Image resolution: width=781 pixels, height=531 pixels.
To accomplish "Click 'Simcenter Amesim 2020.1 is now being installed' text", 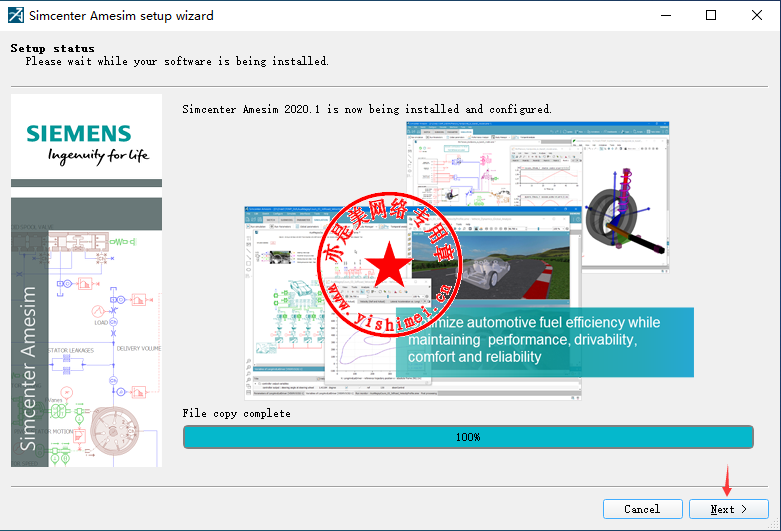I will click(367, 109).
